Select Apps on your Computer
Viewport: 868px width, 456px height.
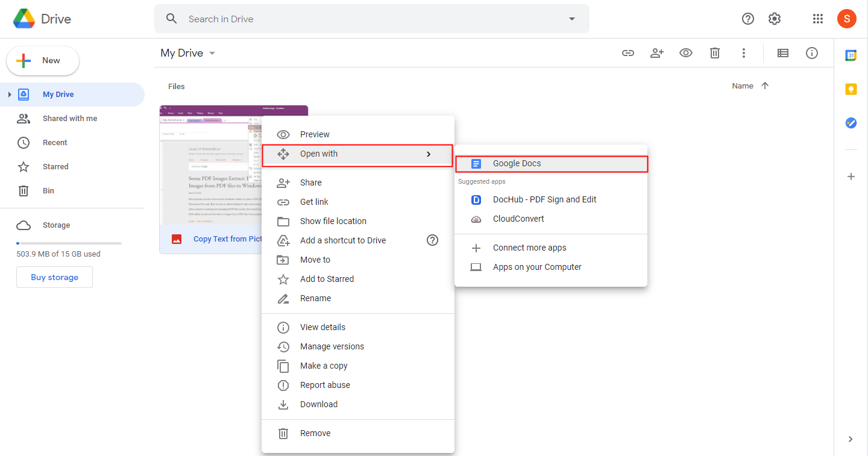pyautogui.click(x=550, y=267)
